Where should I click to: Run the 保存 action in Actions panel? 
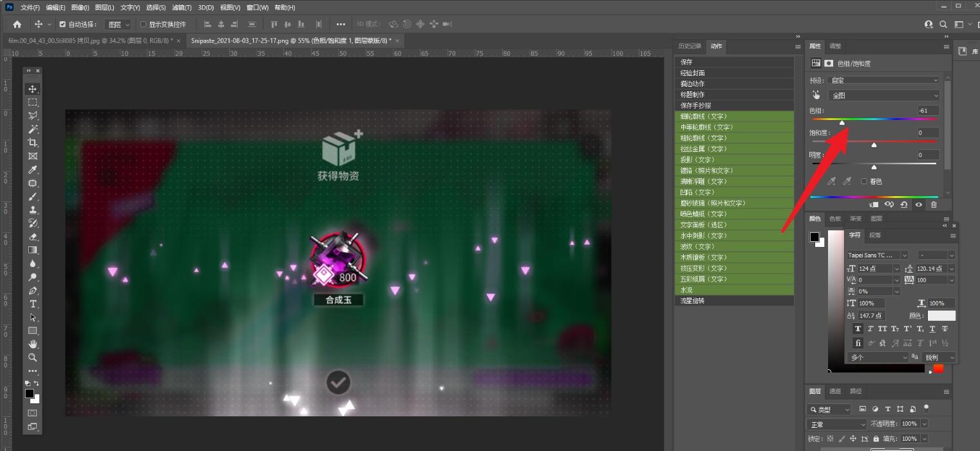[x=734, y=62]
